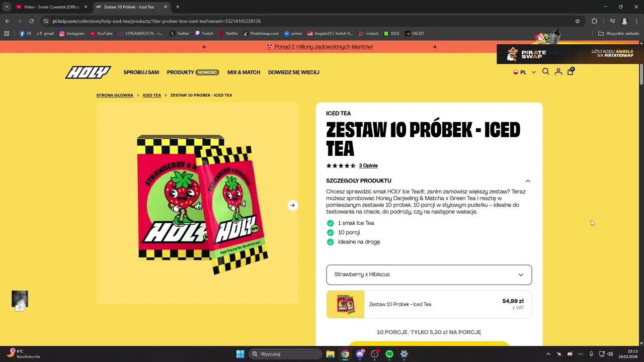Screen dimensions: 644x362
Task: Open the Angela35's Twitch bookmark
Action: [330, 34]
